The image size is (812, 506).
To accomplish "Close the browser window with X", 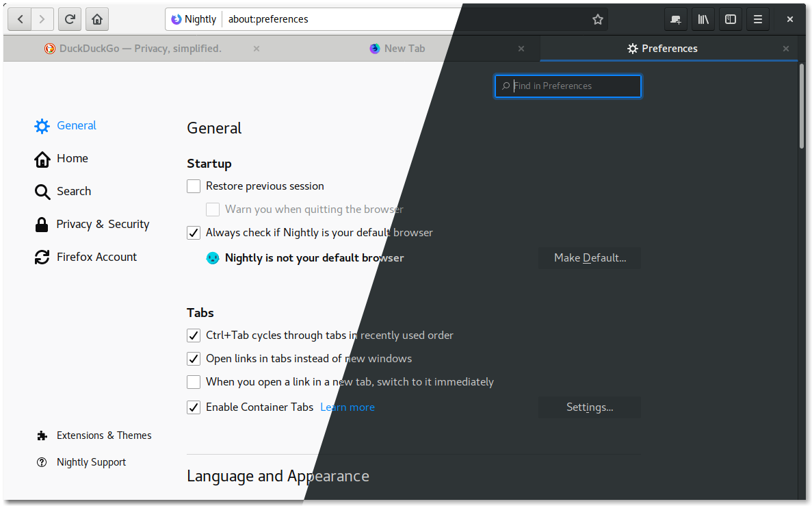I will (x=789, y=19).
